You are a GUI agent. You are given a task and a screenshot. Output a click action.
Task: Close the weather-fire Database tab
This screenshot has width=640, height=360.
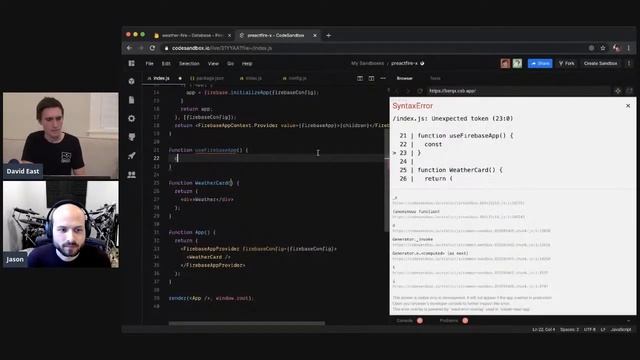pyautogui.click(x=229, y=36)
